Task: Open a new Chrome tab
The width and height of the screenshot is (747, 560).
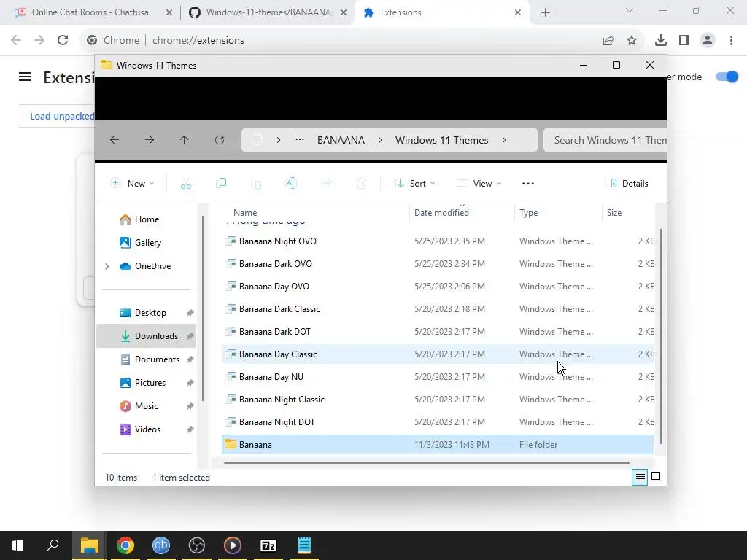Action: (x=546, y=12)
